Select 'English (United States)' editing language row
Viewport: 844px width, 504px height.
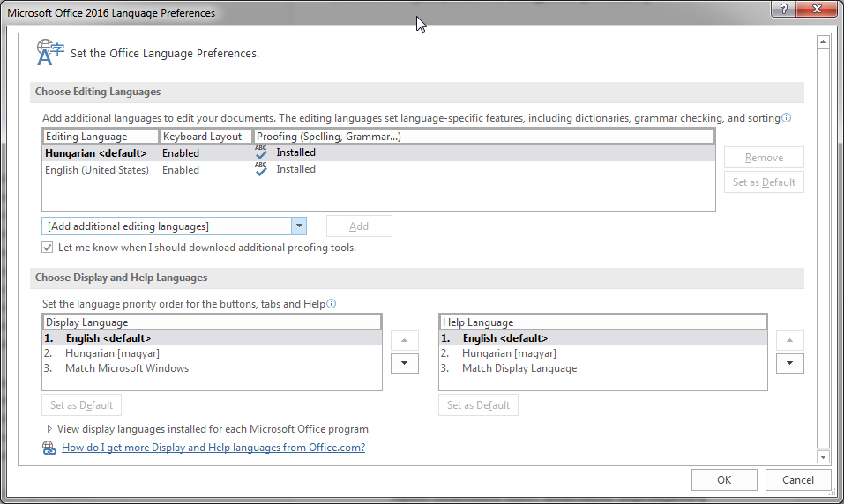(x=378, y=170)
